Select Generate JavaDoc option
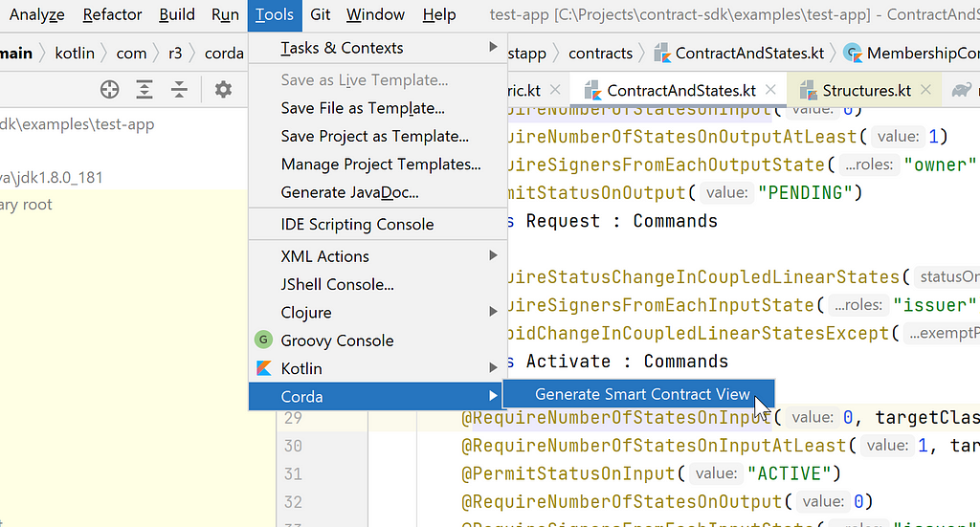This screenshot has height=527, width=980. coord(377,192)
